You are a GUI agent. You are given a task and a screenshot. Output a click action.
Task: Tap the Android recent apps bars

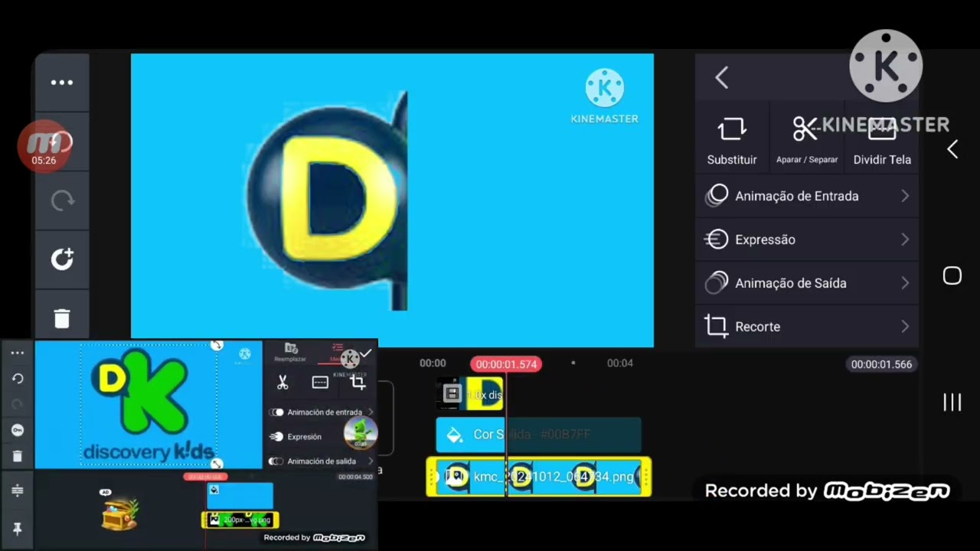click(952, 403)
